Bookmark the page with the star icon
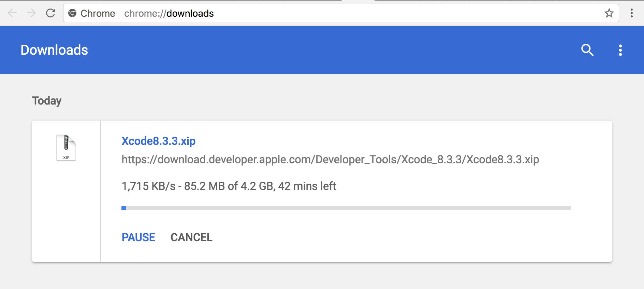The height and width of the screenshot is (289, 644). pos(609,13)
